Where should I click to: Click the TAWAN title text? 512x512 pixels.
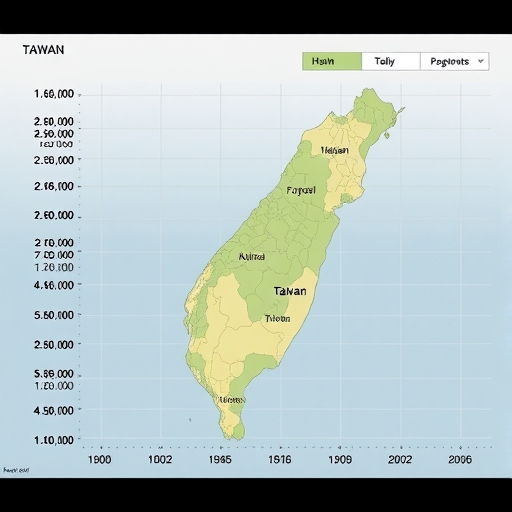(43, 50)
